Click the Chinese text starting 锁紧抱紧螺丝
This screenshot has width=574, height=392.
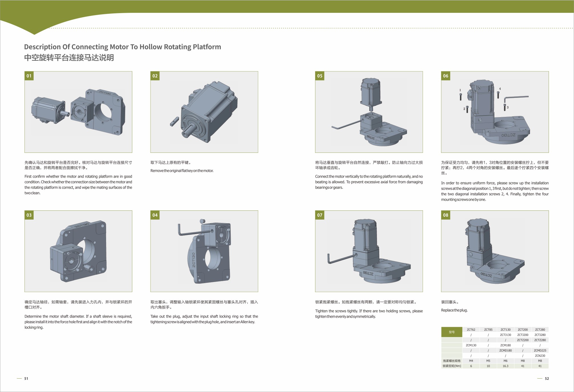pyautogui.click(x=366, y=302)
